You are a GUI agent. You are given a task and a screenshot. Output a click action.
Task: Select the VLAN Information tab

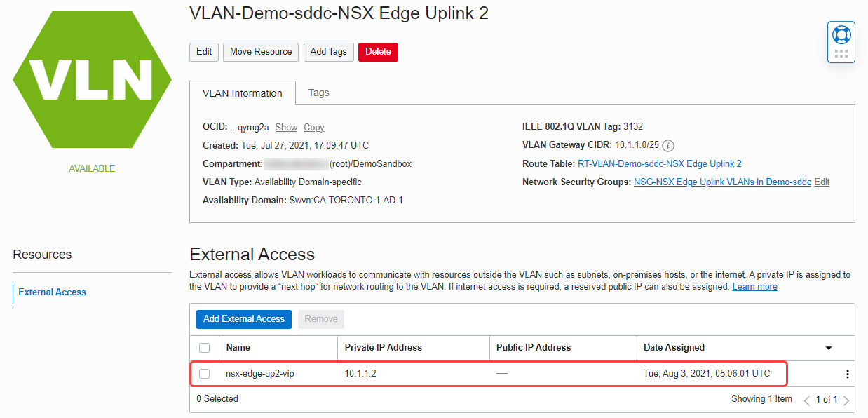coord(243,92)
